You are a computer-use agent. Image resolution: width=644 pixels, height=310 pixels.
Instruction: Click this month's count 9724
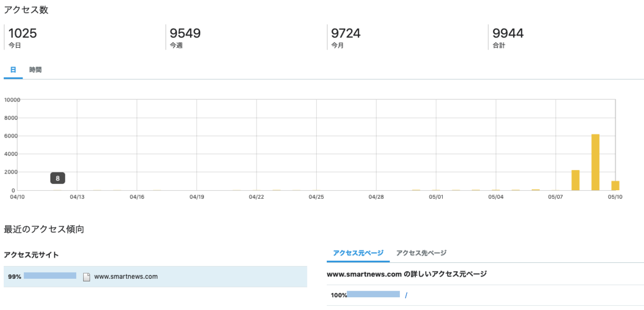[346, 33]
